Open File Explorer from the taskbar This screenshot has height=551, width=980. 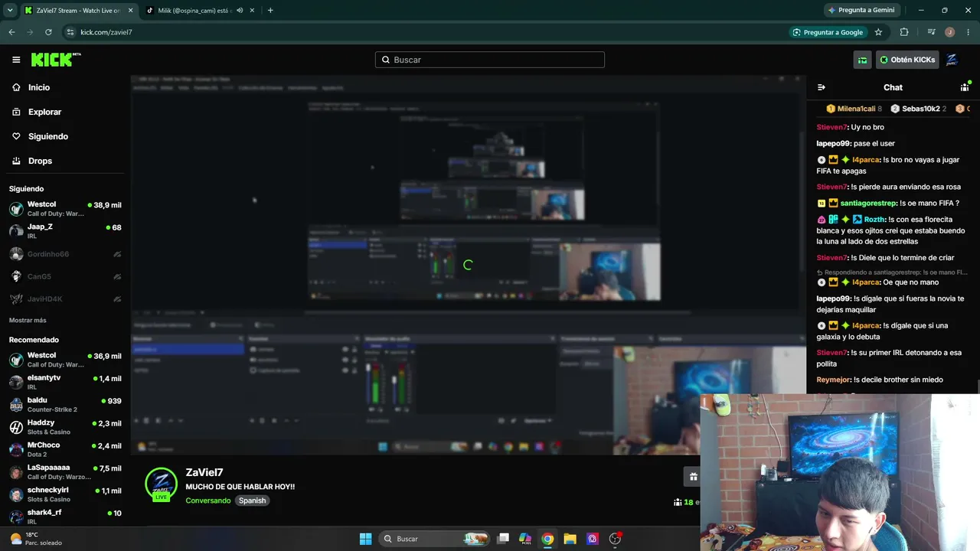pyautogui.click(x=570, y=539)
